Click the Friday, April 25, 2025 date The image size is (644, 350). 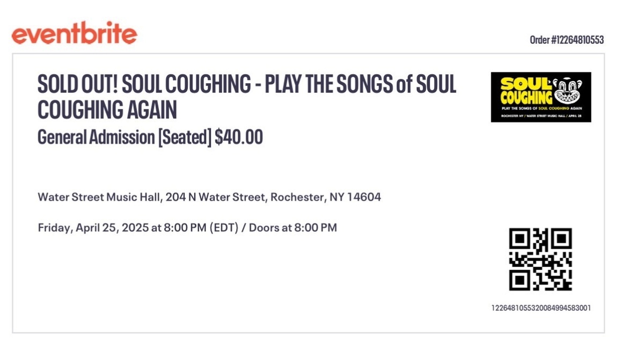pyautogui.click(x=93, y=228)
